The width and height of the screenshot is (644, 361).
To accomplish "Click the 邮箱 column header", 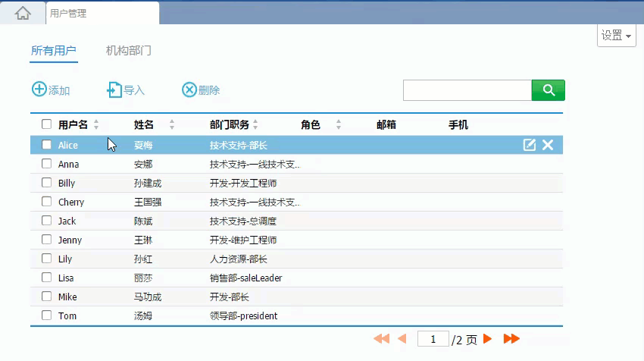I will click(386, 124).
